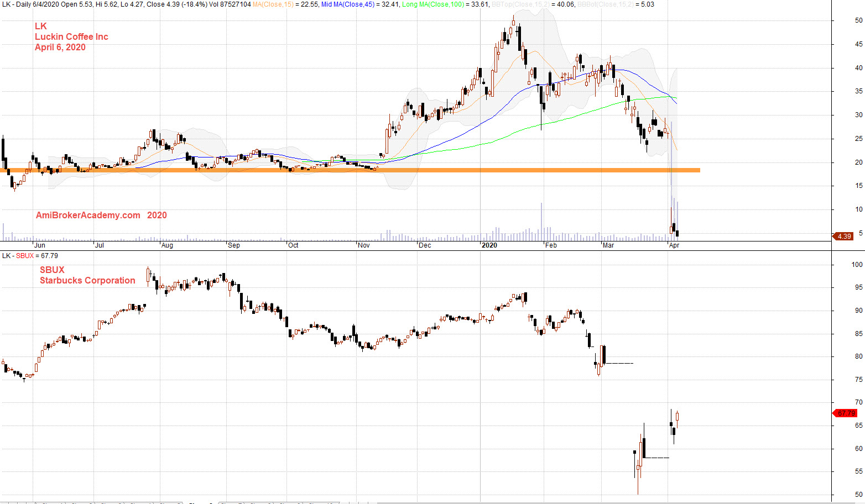Image resolution: width=865 pixels, height=504 pixels.
Task: Click the 'Jul' month label
Action: (99, 245)
